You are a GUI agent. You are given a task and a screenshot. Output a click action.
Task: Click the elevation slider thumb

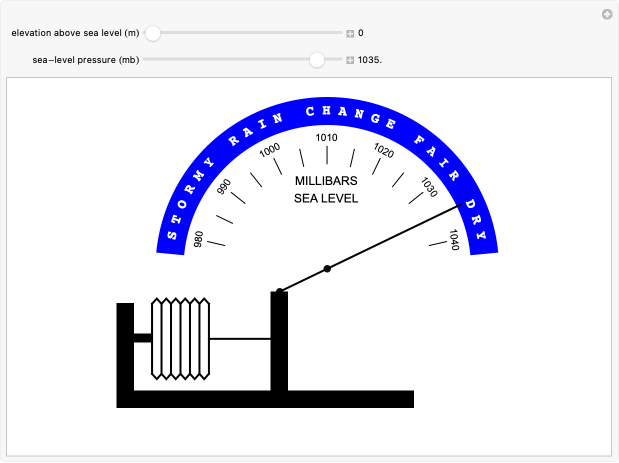point(153,33)
